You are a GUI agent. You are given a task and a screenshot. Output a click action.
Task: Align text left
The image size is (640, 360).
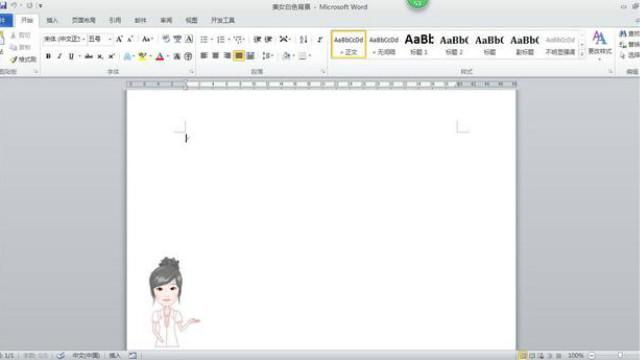point(204,56)
